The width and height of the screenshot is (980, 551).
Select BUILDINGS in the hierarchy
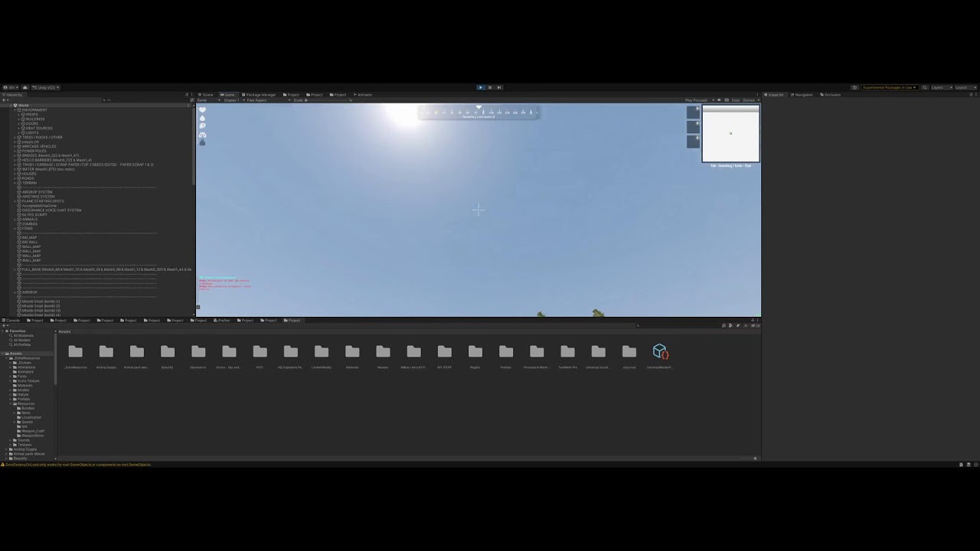point(34,119)
